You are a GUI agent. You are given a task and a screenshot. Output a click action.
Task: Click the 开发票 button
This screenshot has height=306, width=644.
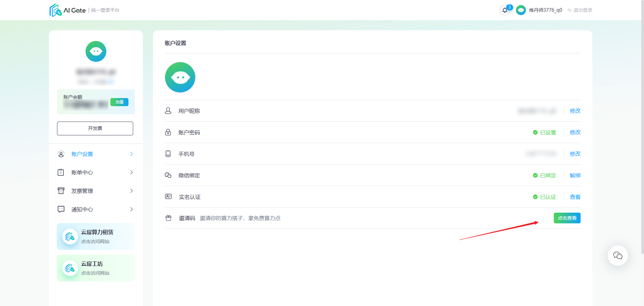pos(95,128)
